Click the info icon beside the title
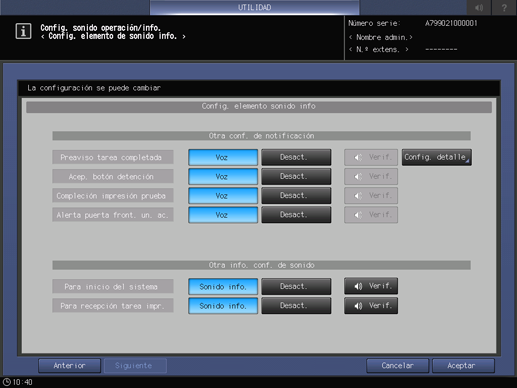517x388 pixels. (x=23, y=31)
